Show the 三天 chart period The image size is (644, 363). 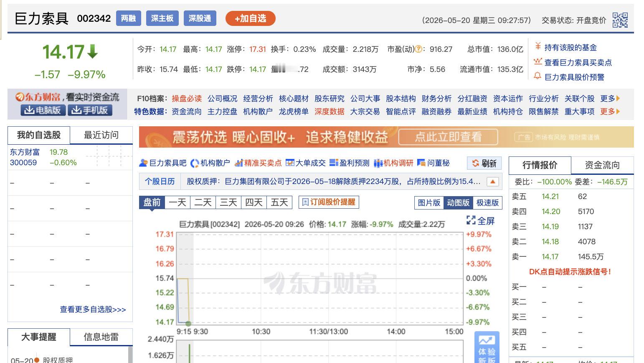click(x=228, y=202)
